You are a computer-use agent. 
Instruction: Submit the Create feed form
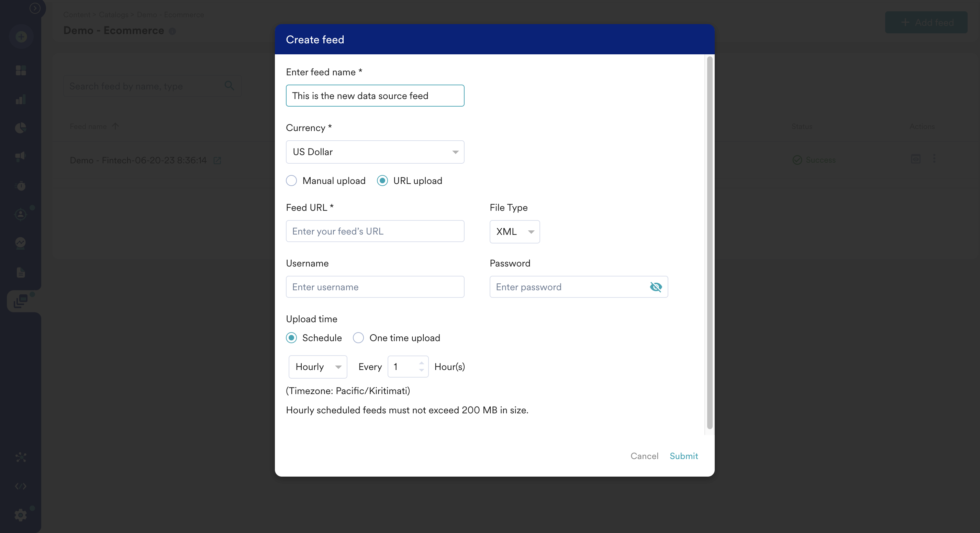pyautogui.click(x=684, y=456)
